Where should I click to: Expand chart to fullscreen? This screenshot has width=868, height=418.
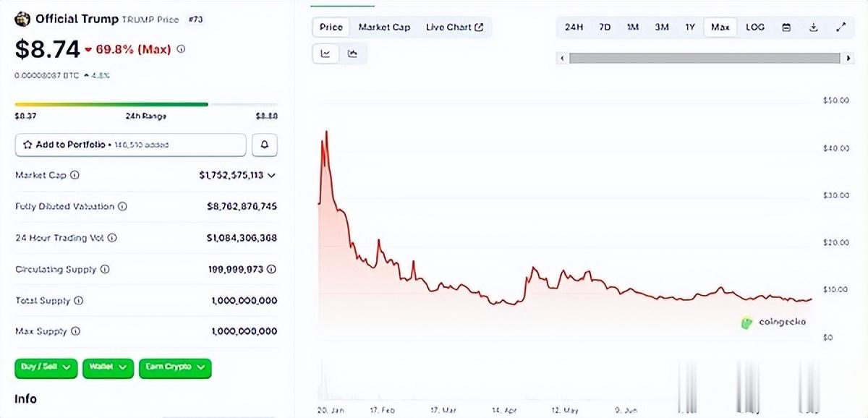(x=841, y=27)
